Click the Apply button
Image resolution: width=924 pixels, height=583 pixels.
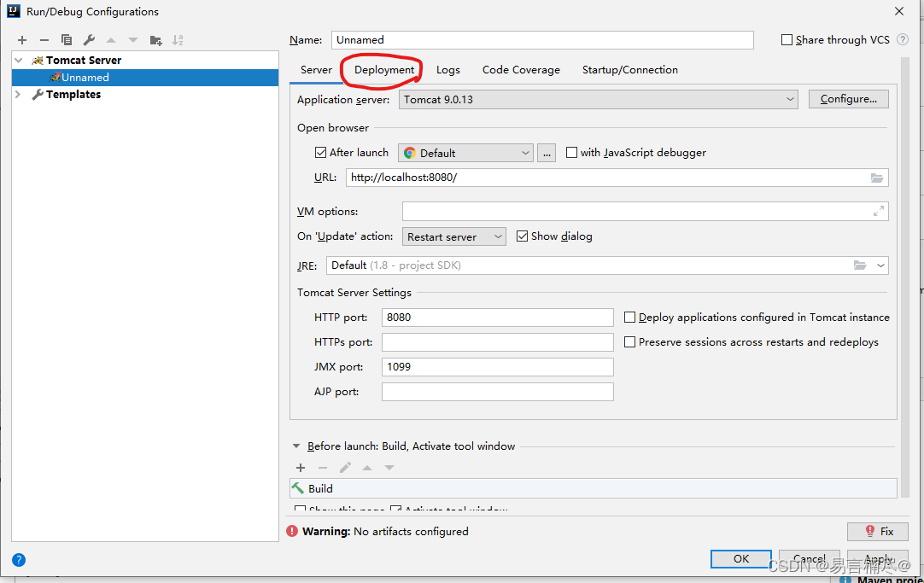pos(878,559)
